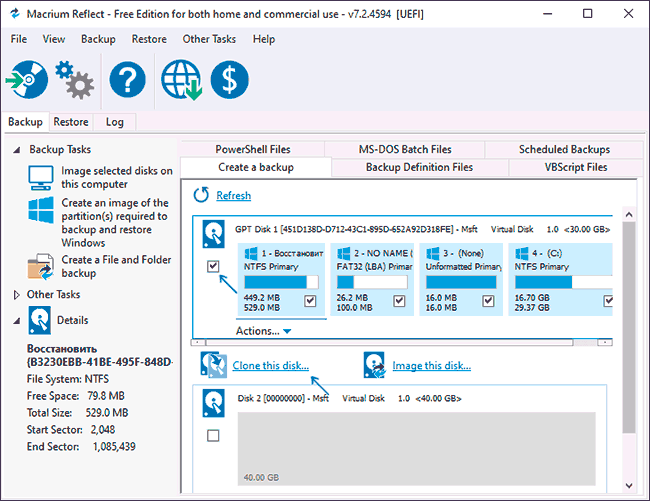
Task: Click the horizontal partition scrollbar thumb
Action: 390,342
